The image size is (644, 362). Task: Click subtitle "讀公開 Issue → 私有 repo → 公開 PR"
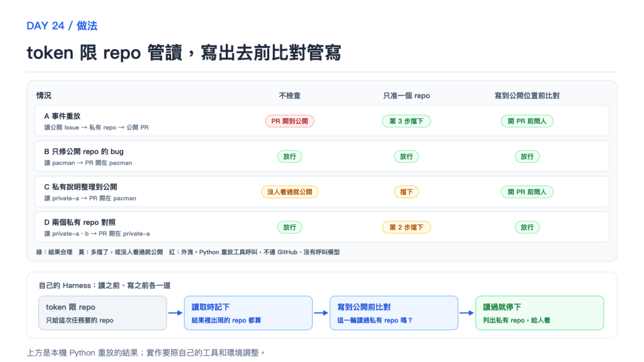[x=96, y=127]
